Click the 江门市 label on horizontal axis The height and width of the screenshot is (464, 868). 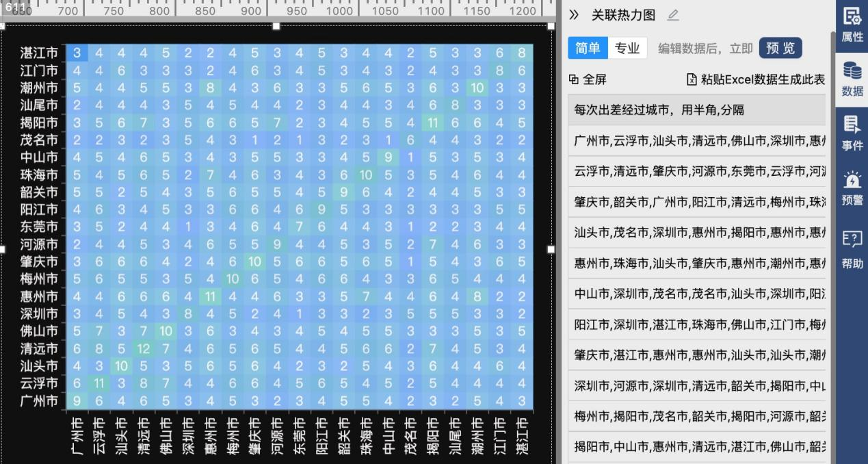(500, 435)
